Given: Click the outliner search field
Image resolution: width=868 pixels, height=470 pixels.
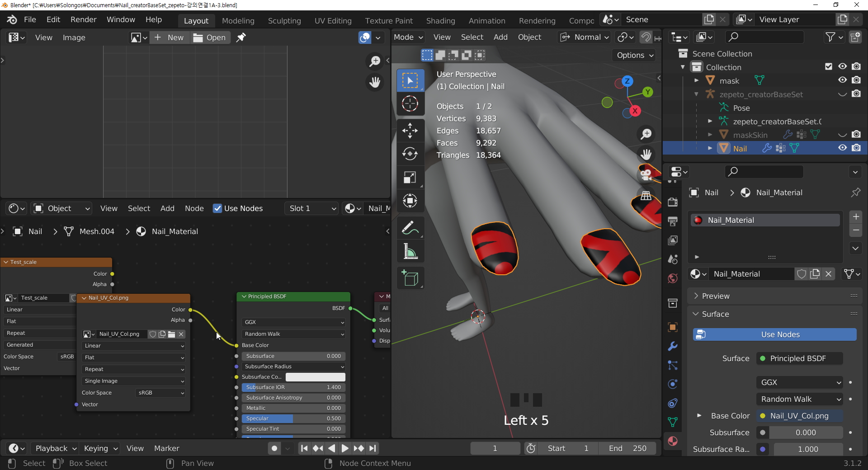Looking at the screenshot, I should coord(764,37).
